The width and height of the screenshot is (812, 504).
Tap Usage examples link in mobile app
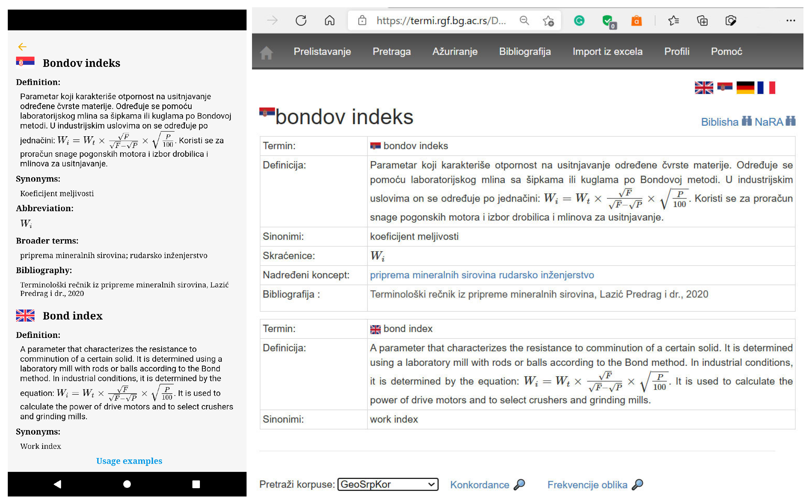129,461
